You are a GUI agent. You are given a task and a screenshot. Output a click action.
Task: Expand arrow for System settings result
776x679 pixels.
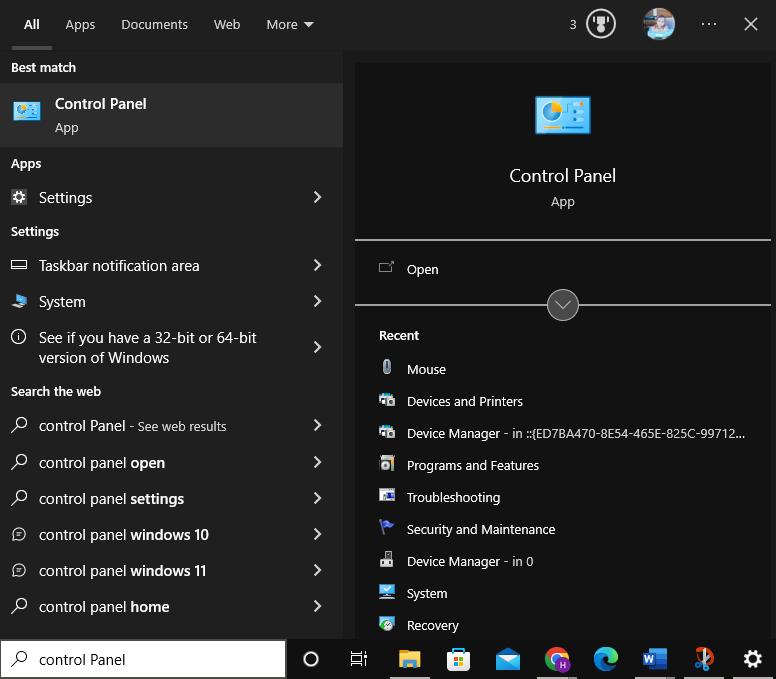[318, 301]
